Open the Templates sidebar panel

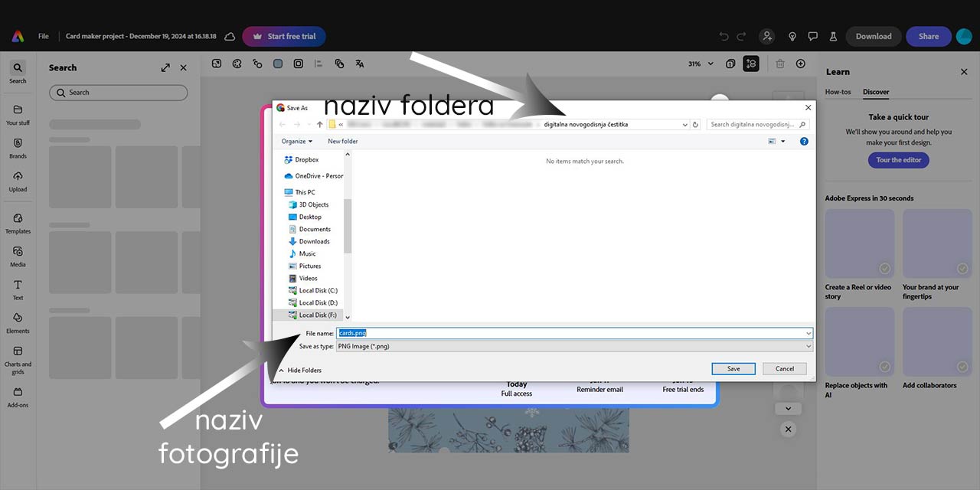tap(18, 223)
